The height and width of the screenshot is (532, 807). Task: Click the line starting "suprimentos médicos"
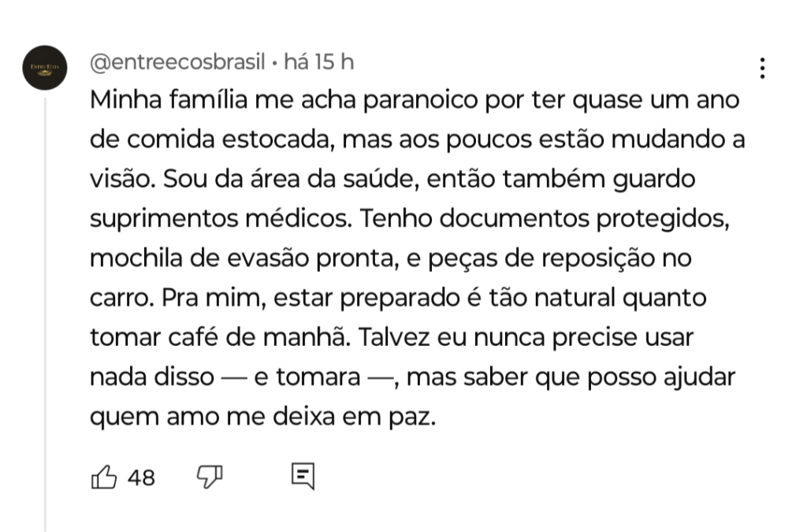coord(405,219)
